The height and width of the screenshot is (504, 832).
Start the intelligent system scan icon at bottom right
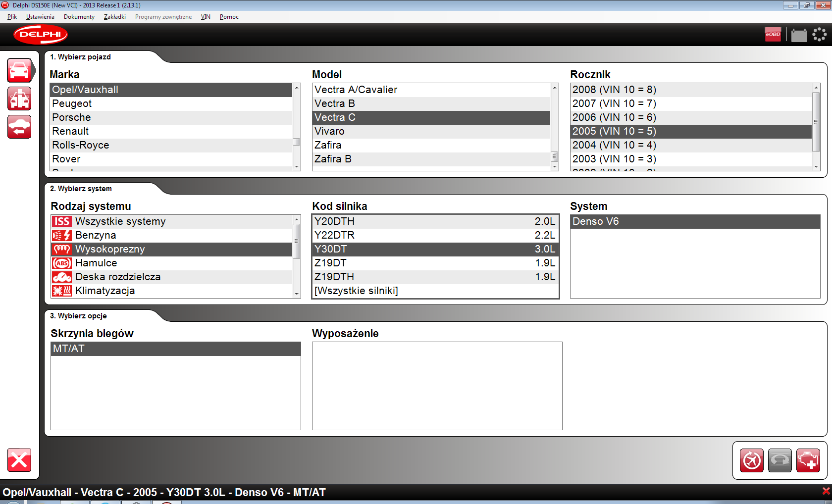[752, 460]
